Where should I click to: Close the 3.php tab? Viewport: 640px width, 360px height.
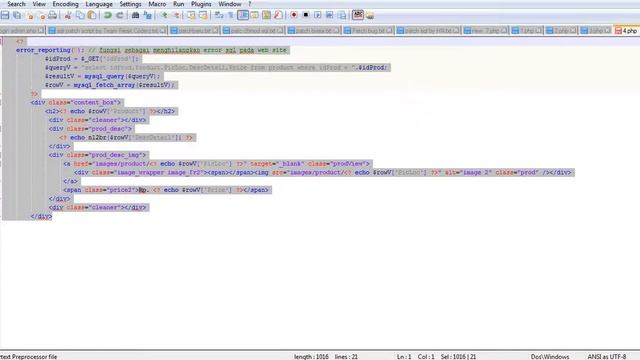pyautogui.click(x=608, y=31)
